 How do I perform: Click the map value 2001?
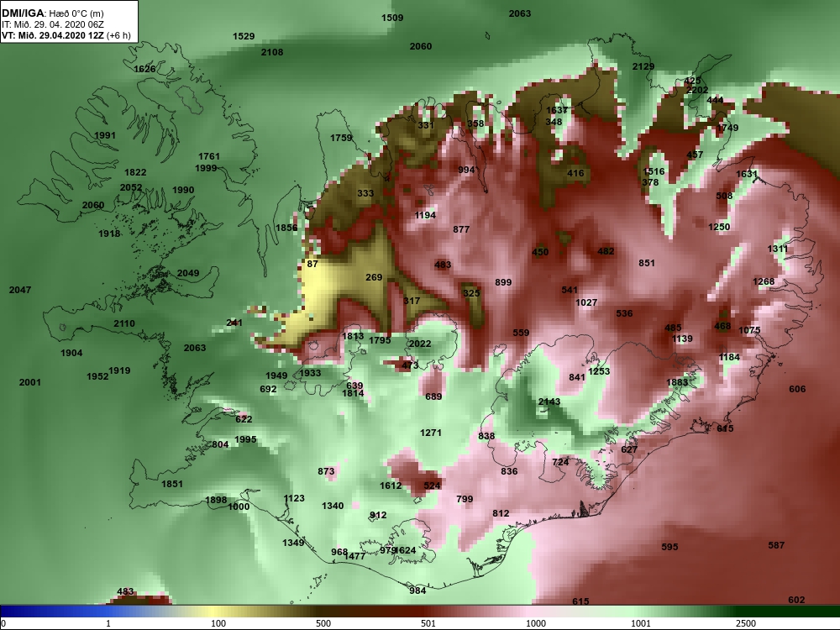(29, 382)
